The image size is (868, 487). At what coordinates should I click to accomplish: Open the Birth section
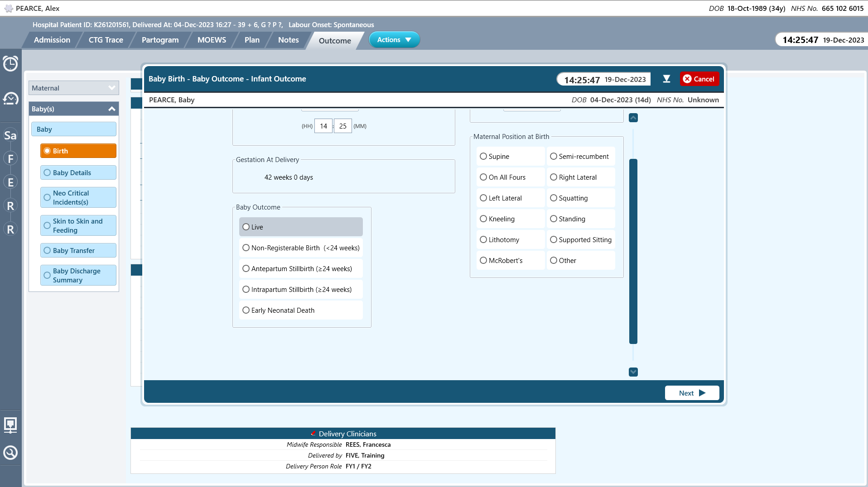pos(78,151)
